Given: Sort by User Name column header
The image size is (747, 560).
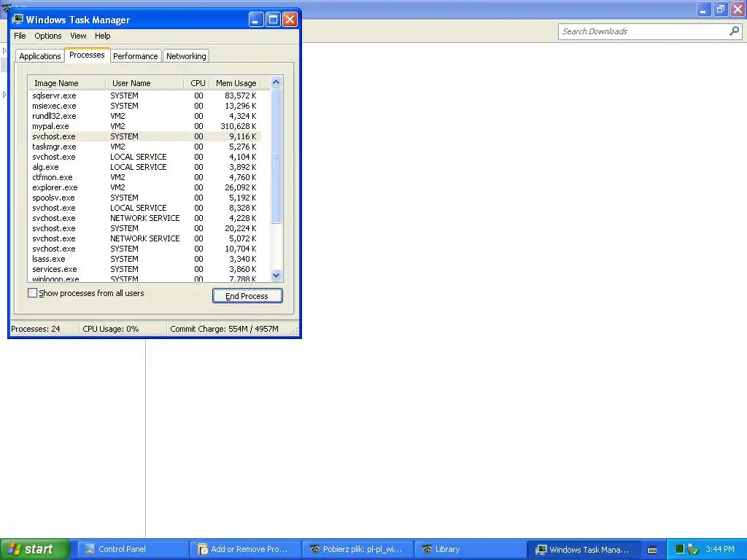Looking at the screenshot, I should tap(145, 83).
